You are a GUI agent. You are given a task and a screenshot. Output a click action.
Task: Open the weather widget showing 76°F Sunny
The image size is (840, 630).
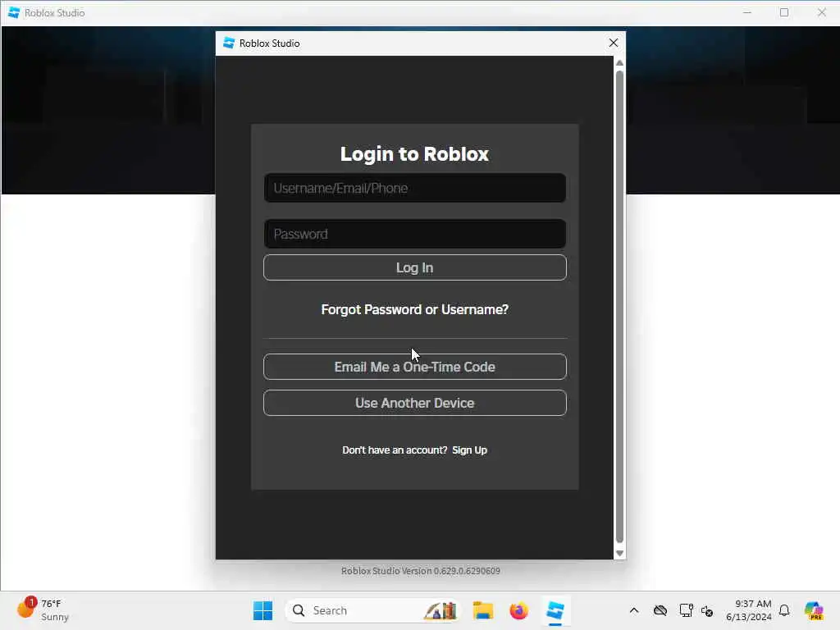tap(43, 610)
